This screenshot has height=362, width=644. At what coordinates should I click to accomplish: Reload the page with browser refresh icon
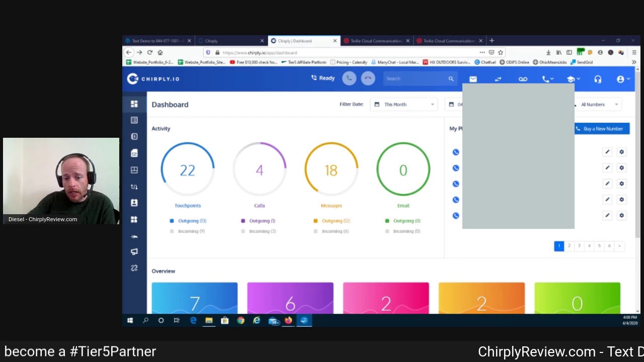coord(149,52)
